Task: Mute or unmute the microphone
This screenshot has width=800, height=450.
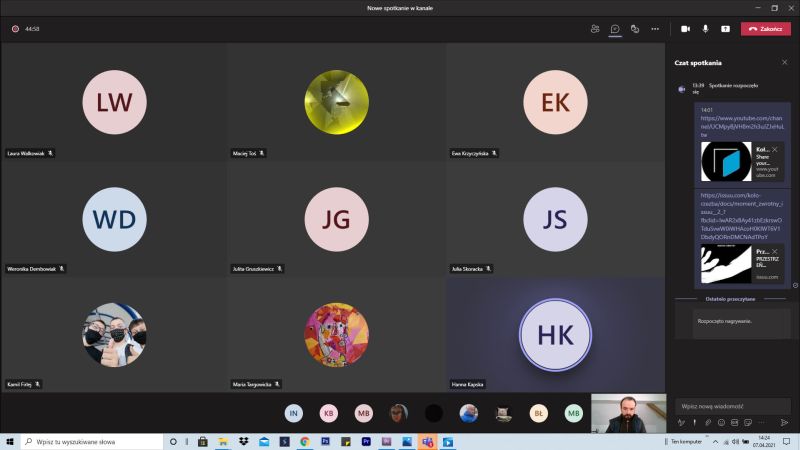Action: click(x=705, y=29)
